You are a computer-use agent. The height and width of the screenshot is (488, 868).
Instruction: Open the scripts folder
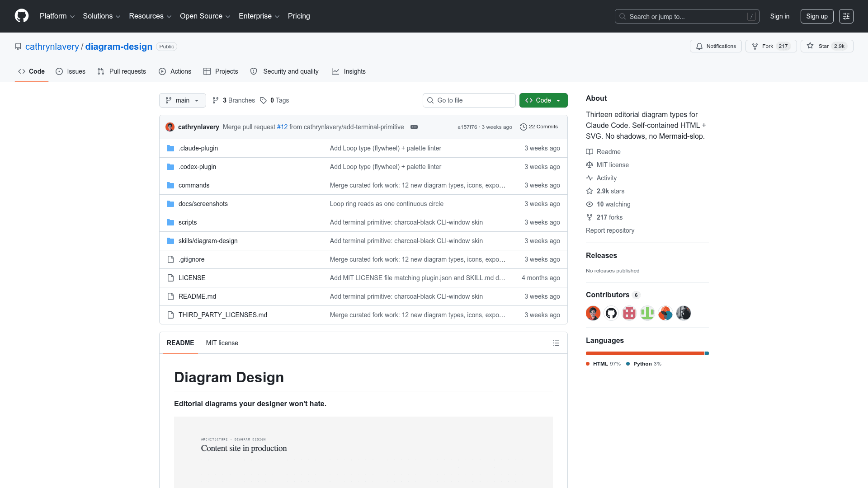tap(188, 222)
